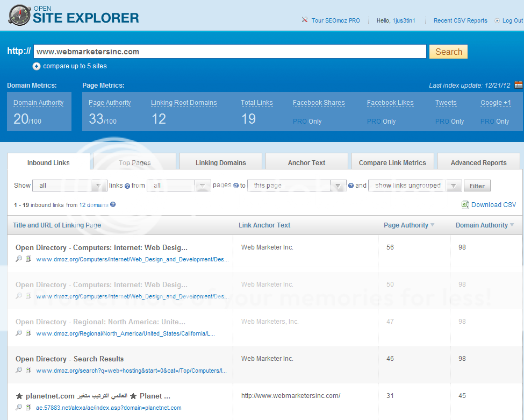Screen dimensions: 524x420
Task: Click the Open Site Explorer compass logo
Action: click(x=19, y=16)
